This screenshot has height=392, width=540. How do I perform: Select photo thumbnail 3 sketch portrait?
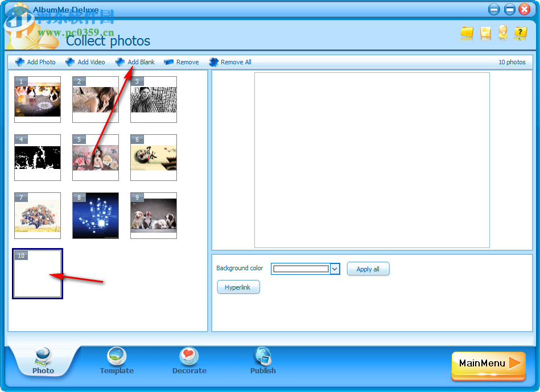pos(154,100)
